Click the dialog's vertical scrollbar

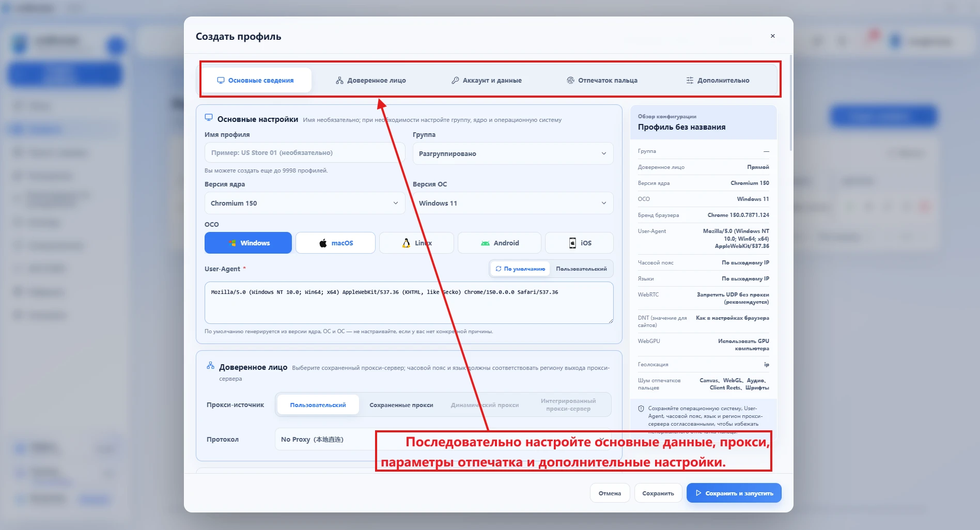point(790,102)
